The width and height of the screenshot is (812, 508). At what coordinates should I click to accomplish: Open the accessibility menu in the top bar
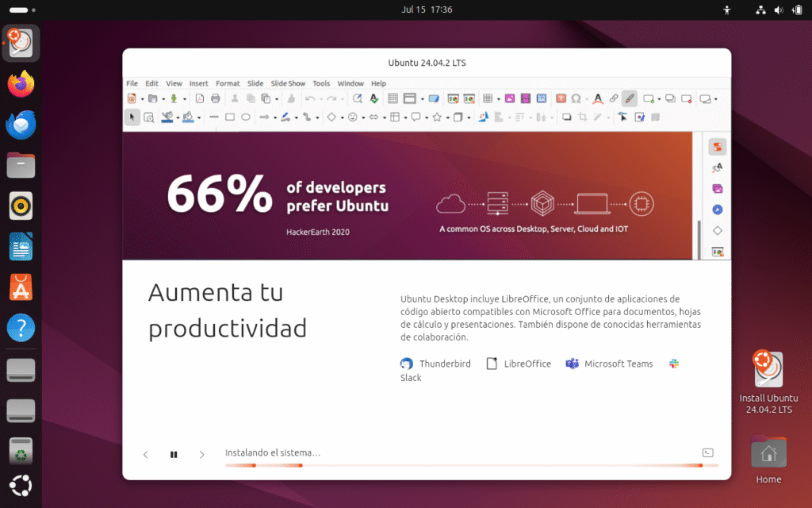point(727,10)
